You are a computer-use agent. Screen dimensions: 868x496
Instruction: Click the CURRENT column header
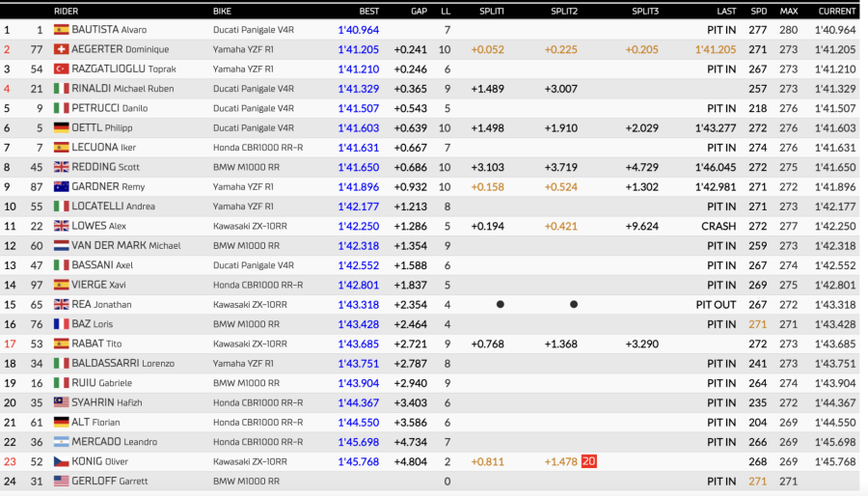tap(837, 11)
